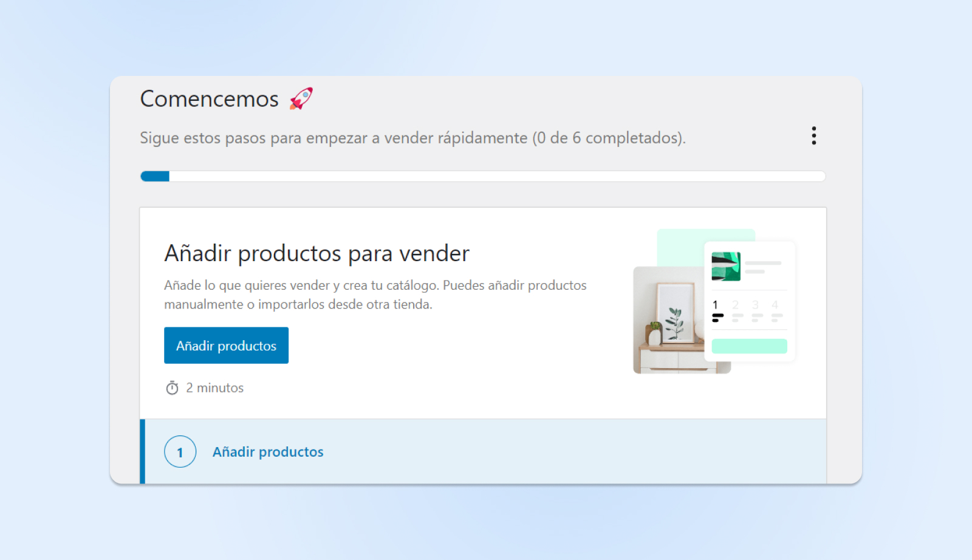Open the Añadir productos step label
This screenshot has width=972, height=560.
(x=267, y=452)
